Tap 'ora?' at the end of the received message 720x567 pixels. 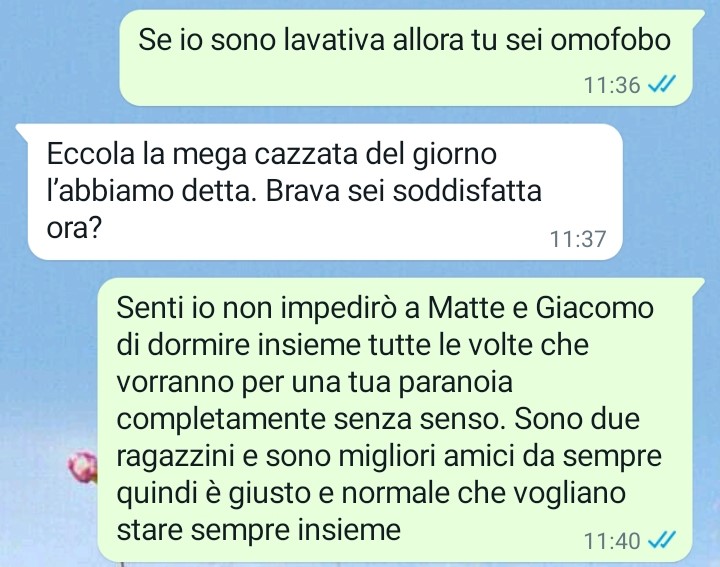click(74, 228)
